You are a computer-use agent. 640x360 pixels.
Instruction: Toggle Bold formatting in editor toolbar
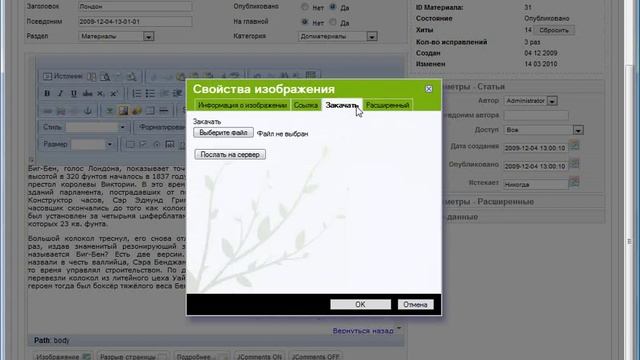tap(47, 93)
